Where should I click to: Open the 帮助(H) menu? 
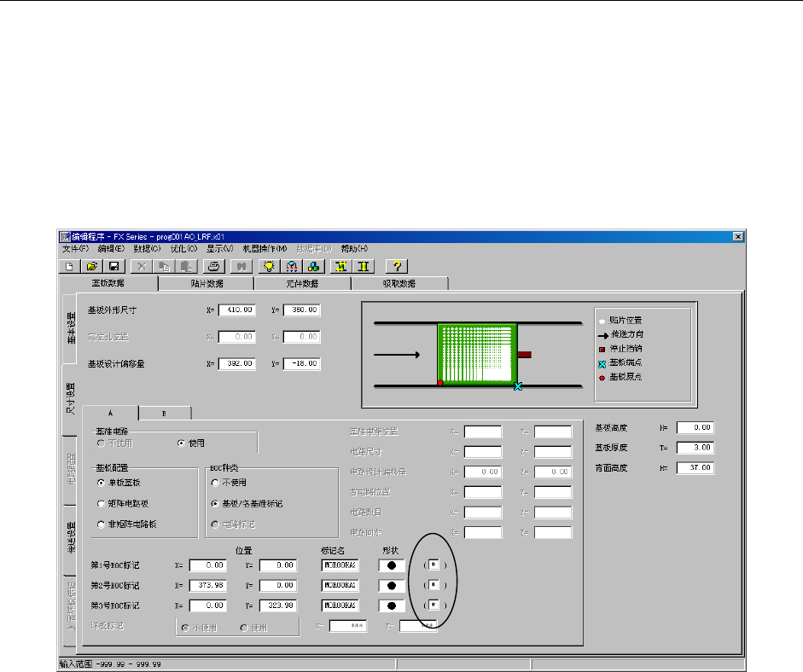[354, 249]
